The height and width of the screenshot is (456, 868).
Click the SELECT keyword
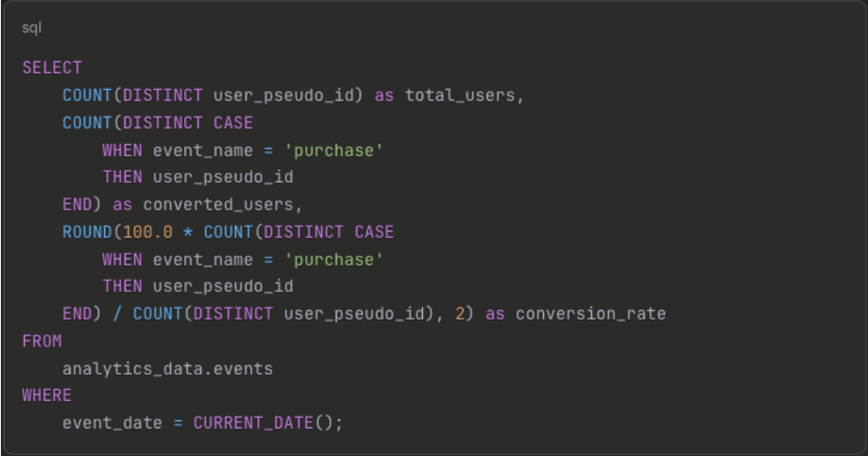click(x=52, y=68)
